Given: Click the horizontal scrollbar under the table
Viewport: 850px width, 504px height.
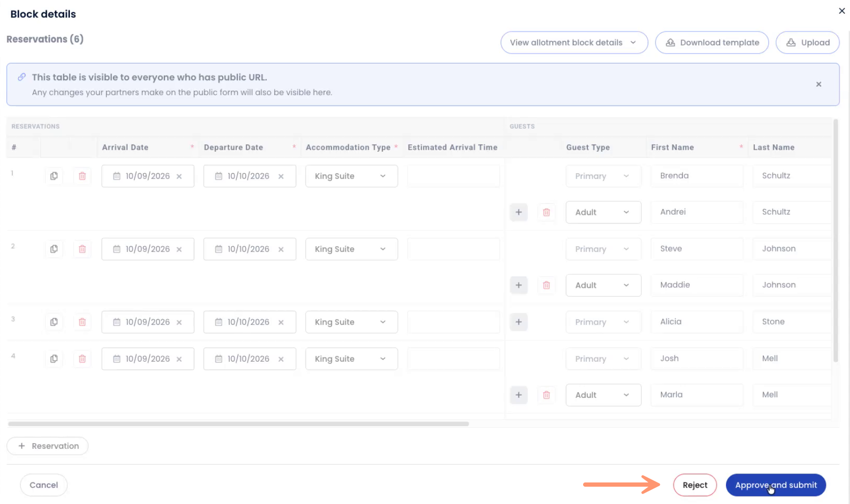Looking at the screenshot, I should 238,424.
